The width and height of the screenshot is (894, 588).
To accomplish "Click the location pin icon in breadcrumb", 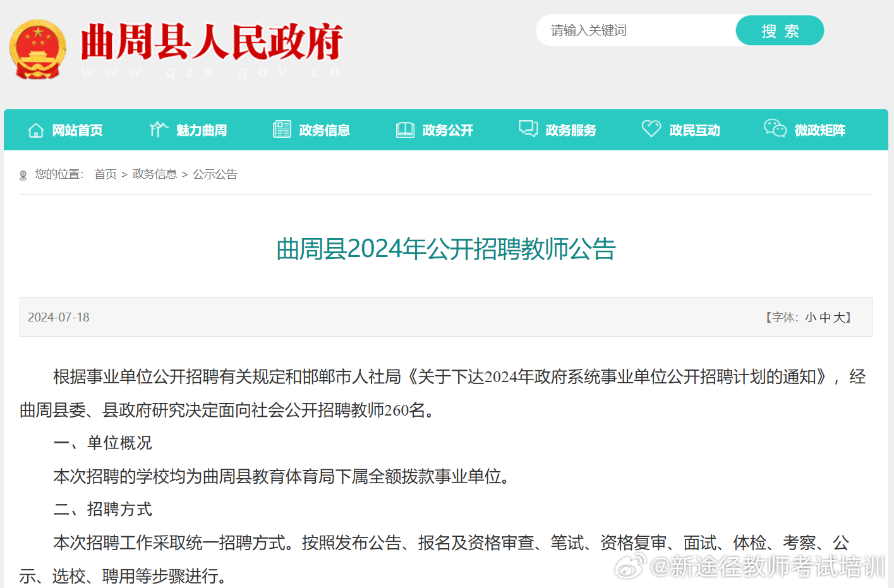I will (x=23, y=175).
